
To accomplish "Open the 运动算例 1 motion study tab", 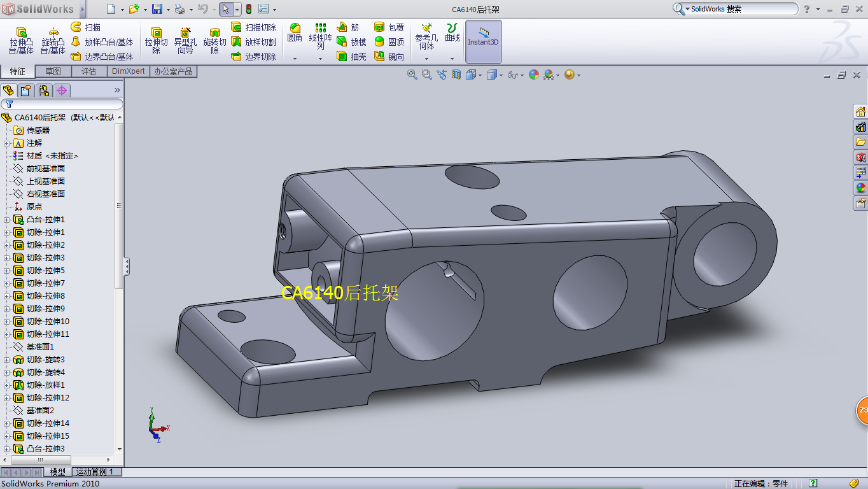I will click(x=94, y=472).
